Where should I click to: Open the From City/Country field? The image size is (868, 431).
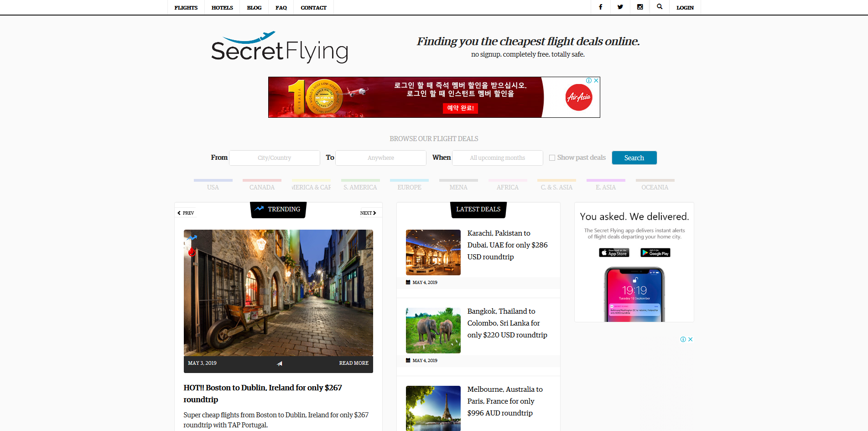[x=275, y=158]
